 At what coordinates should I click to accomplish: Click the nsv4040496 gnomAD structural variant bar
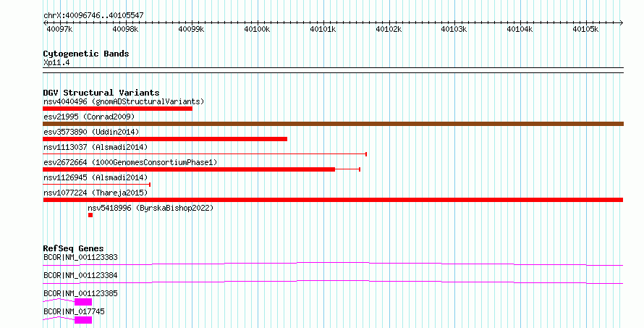(117, 109)
